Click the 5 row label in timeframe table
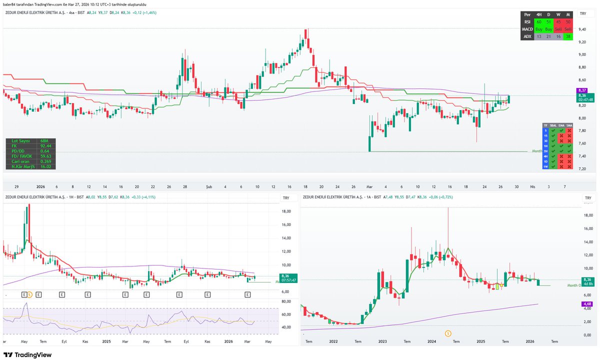Image resolution: width=600 pixels, height=364 pixels. 545,130
